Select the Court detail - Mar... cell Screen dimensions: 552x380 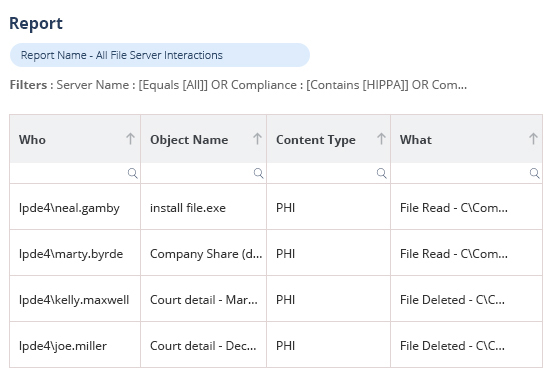(203, 299)
